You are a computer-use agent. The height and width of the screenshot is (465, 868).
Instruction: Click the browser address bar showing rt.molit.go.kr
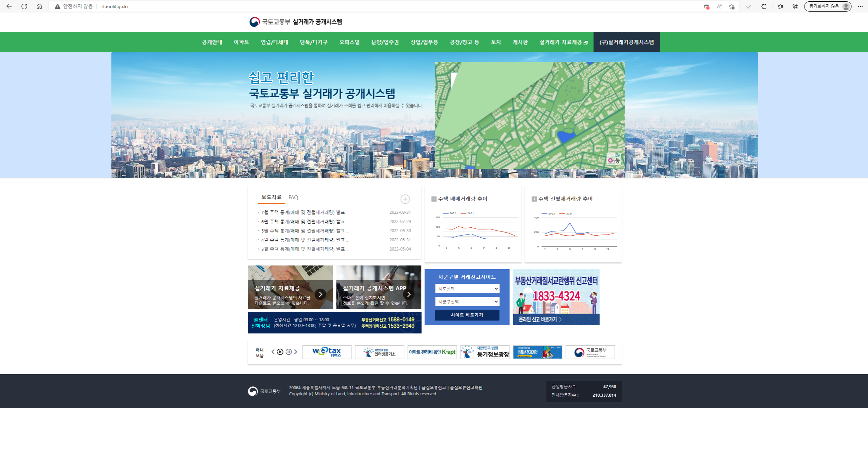click(x=115, y=6)
